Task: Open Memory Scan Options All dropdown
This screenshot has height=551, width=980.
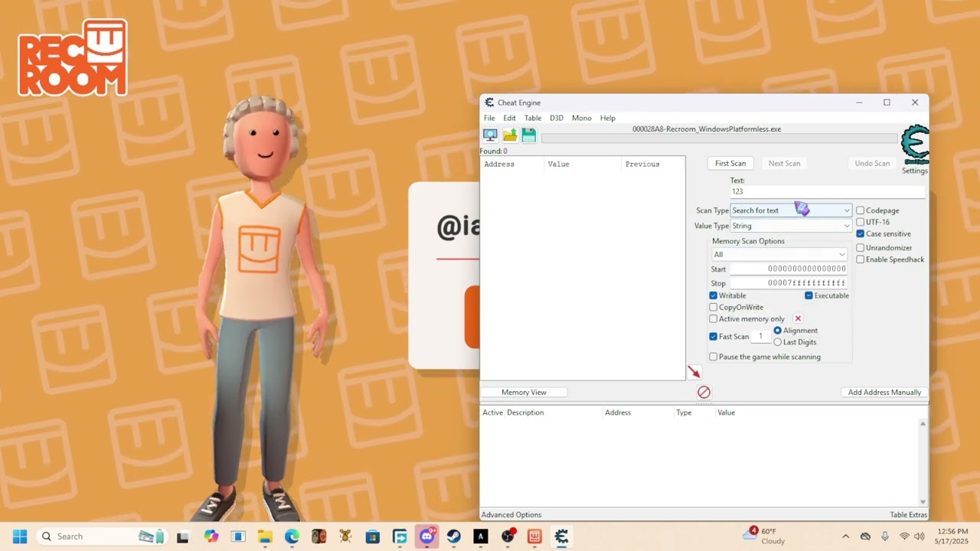Action: (779, 254)
